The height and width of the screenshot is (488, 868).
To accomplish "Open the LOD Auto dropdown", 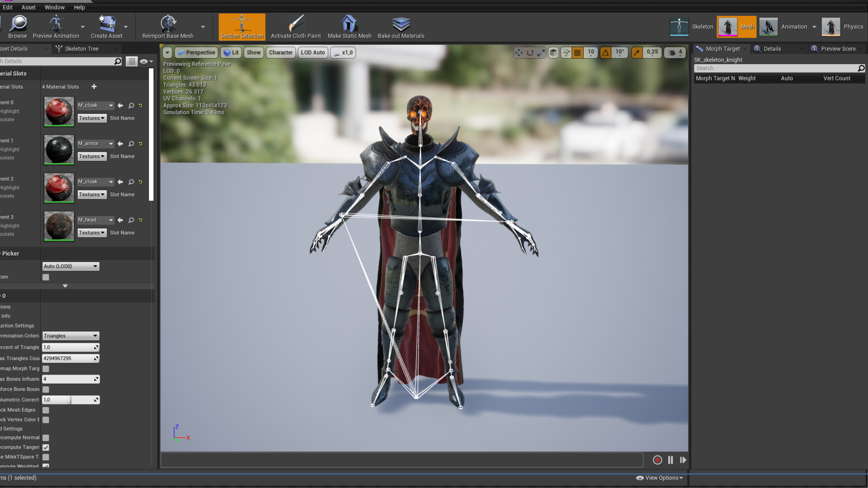I will click(312, 53).
